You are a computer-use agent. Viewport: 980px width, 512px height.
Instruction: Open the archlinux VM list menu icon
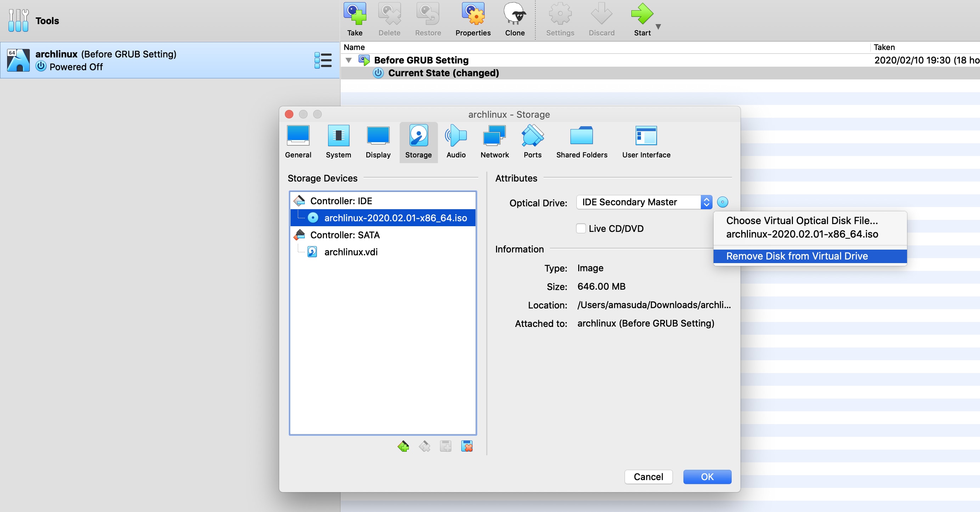coord(323,60)
